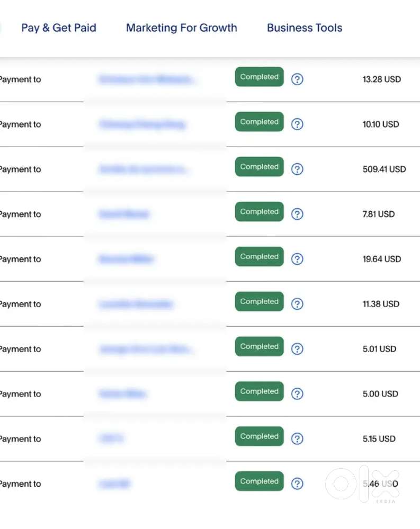
Task: Click question mark next to 509.41 USD
Action: tap(298, 169)
